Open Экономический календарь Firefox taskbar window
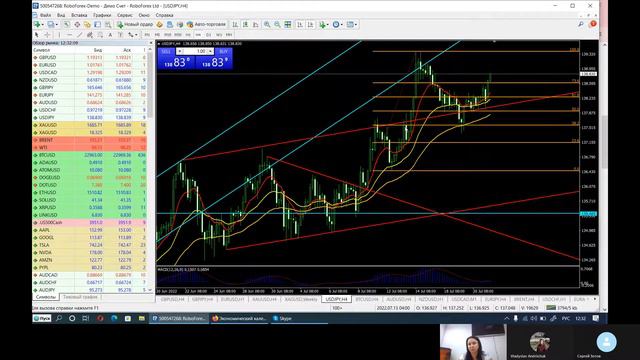The width and height of the screenshot is (640, 360). click(x=240, y=318)
